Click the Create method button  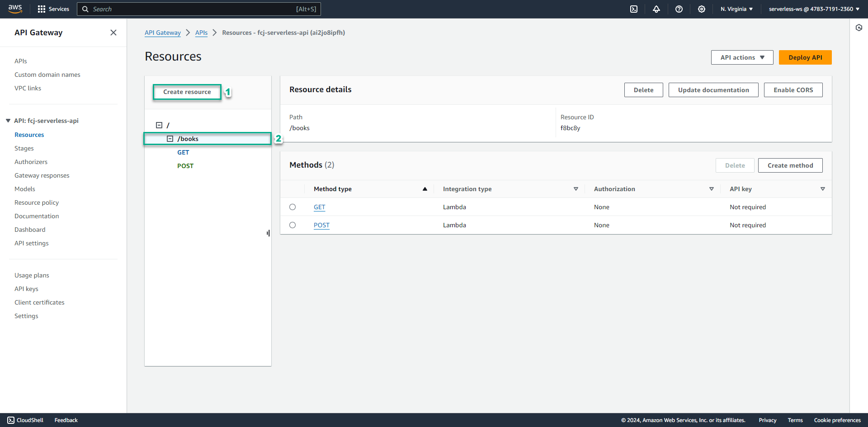790,165
